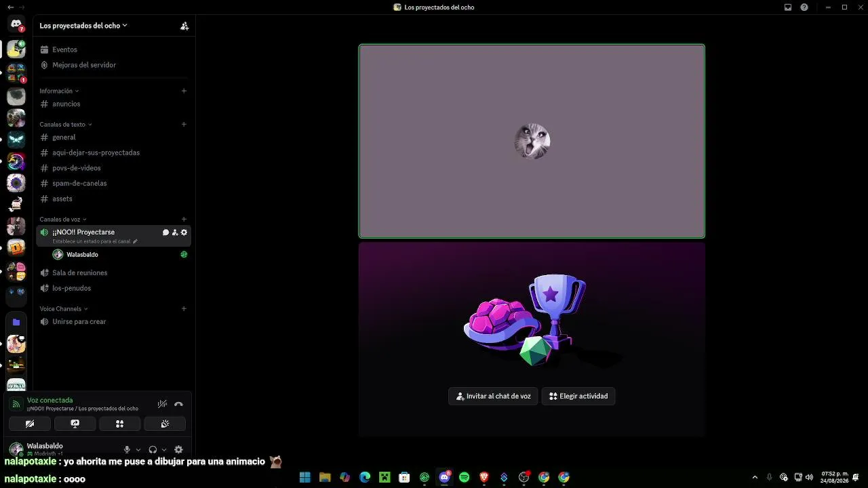Screen dimensions: 868x488
Task: Open Microsoft Edge from taskbar
Action: pyautogui.click(x=365, y=477)
